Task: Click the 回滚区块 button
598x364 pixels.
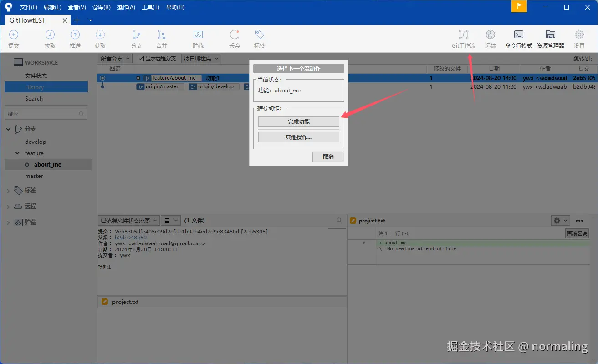Action: click(577, 233)
